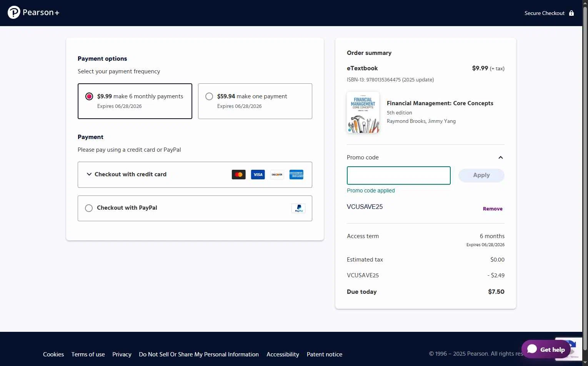
Task: Click the Secure Checkout lock icon
Action: [x=571, y=13]
